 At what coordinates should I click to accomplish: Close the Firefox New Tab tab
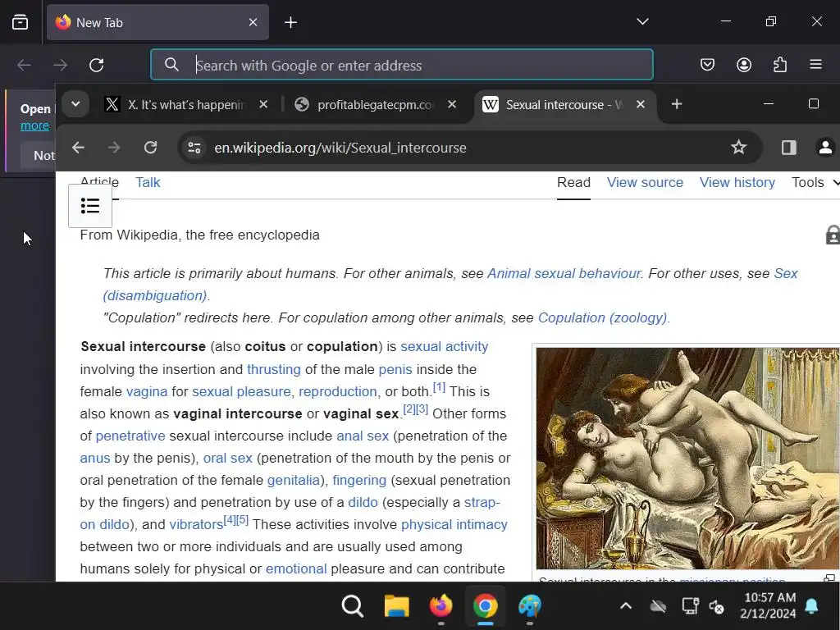click(x=253, y=22)
